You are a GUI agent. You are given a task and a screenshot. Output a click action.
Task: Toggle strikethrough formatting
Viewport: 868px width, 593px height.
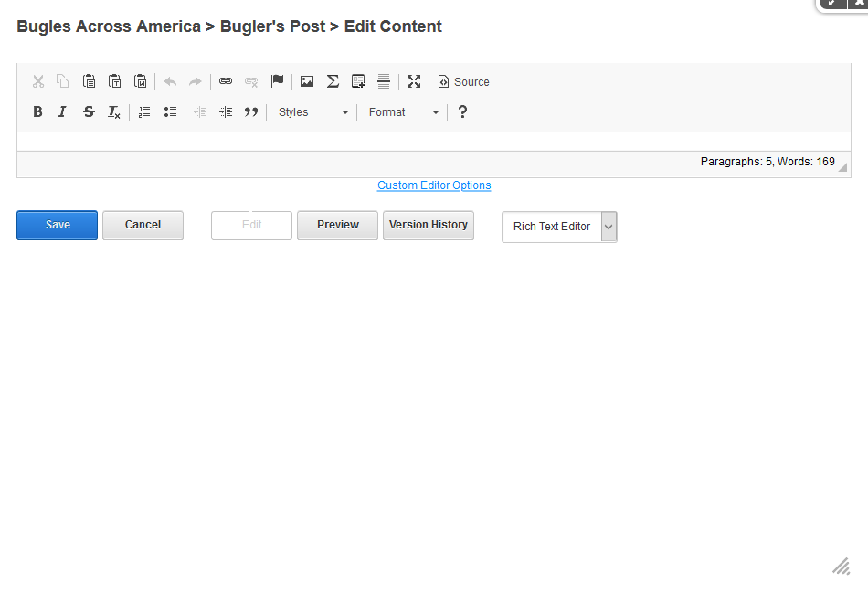pos(89,111)
